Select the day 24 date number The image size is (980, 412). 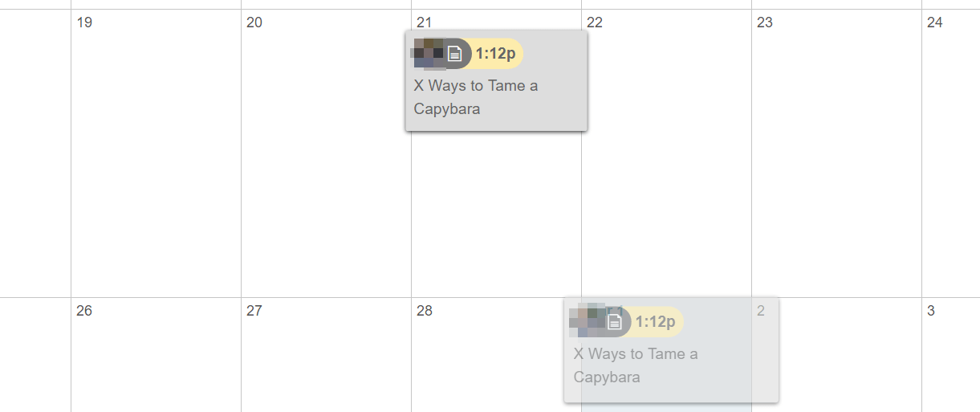click(x=935, y=22)
